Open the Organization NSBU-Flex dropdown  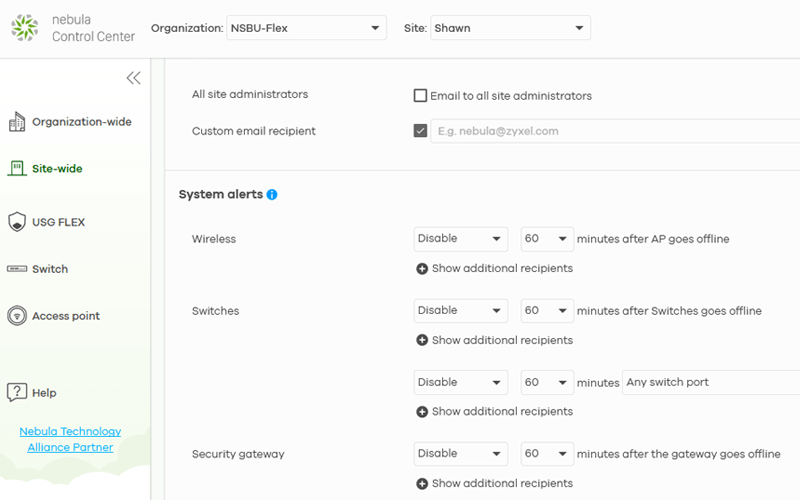click(x=306, y=28)
